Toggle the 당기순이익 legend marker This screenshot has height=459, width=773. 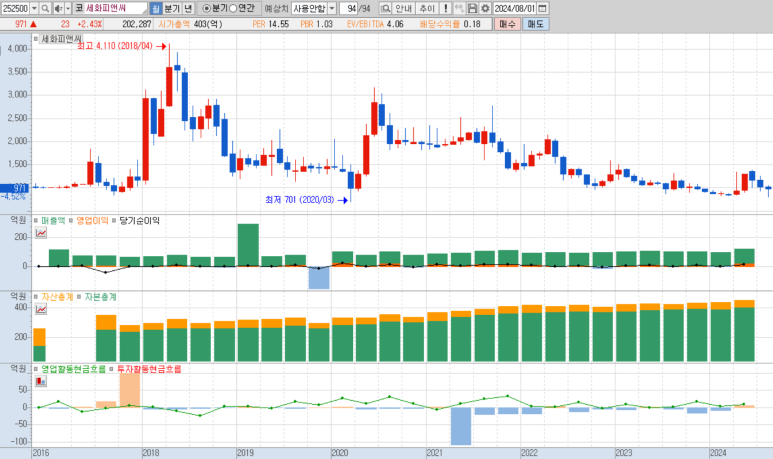tap(114, 220)
